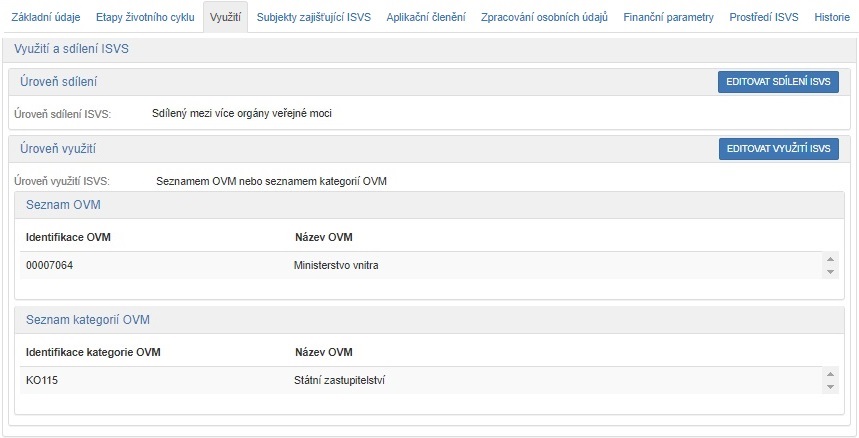Open the Prostředí ISVS tab

pyautogui.click(x=764, y=18)
